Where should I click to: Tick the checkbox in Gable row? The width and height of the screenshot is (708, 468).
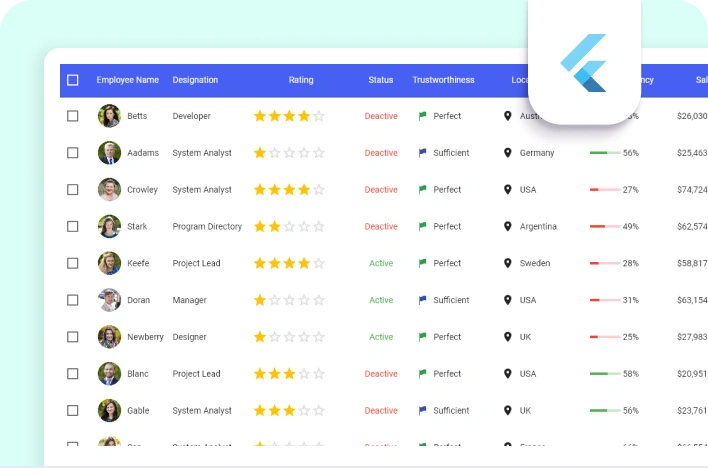tap(72, 411)
